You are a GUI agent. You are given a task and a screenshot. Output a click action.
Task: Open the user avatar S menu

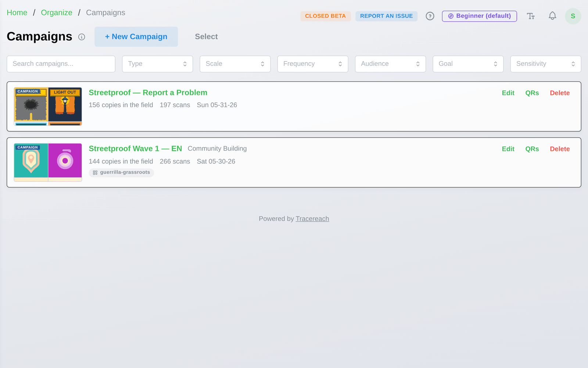[x=573, y=16]
